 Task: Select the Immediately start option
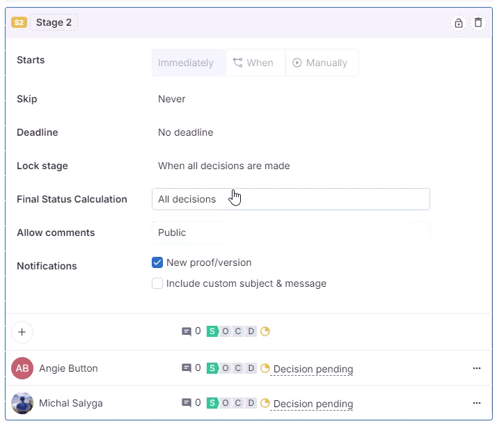pos(186,63)
